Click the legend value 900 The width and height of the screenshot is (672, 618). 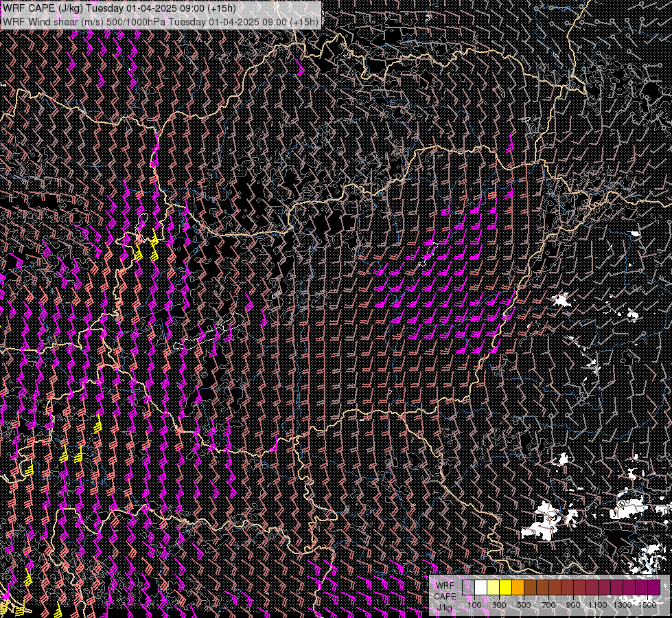point(573,605)
